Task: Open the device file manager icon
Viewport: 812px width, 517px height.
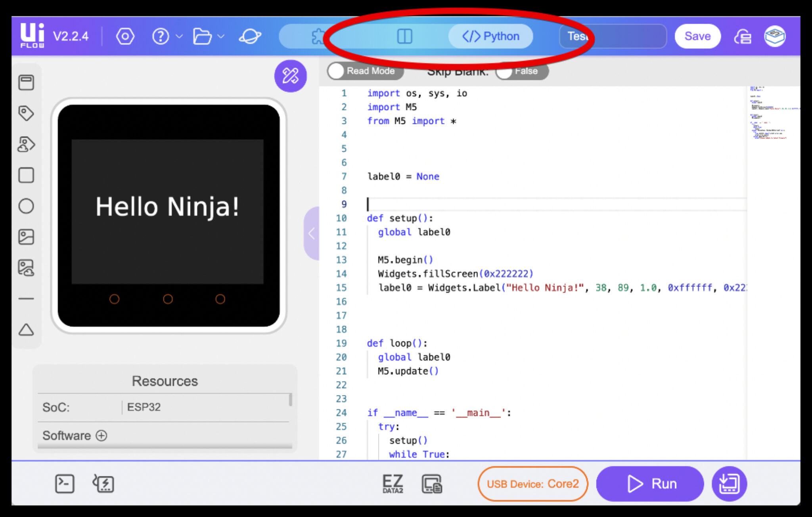Action: (431, 484)
